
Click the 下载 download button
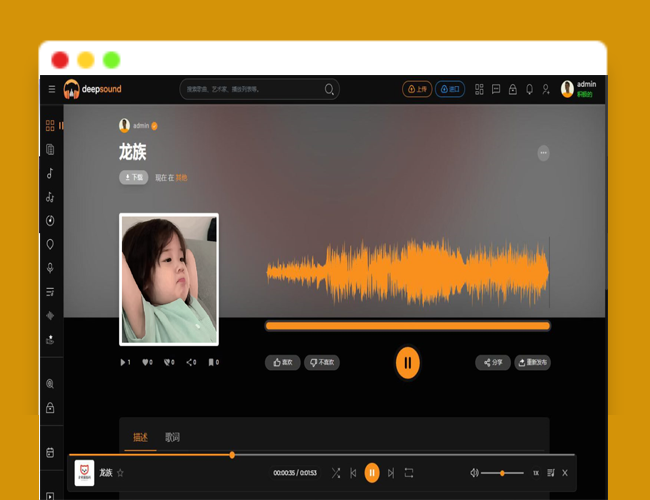tap(133, 177)
